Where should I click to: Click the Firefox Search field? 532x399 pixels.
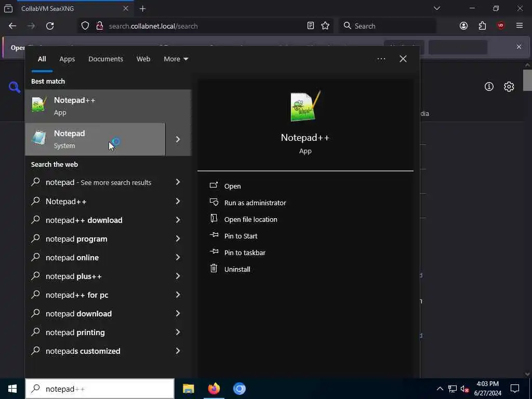[x=387, y=26]
